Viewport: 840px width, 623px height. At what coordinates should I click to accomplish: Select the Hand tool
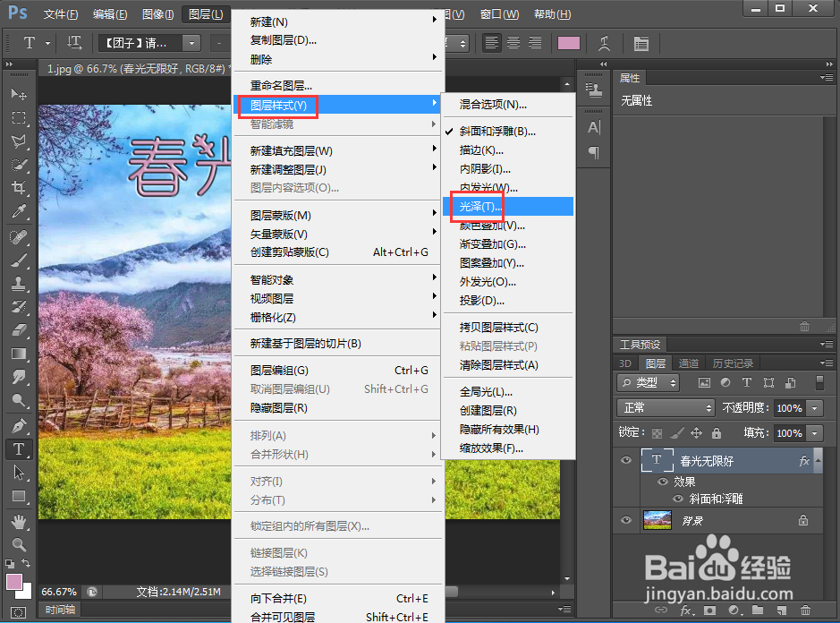point(20,522)
